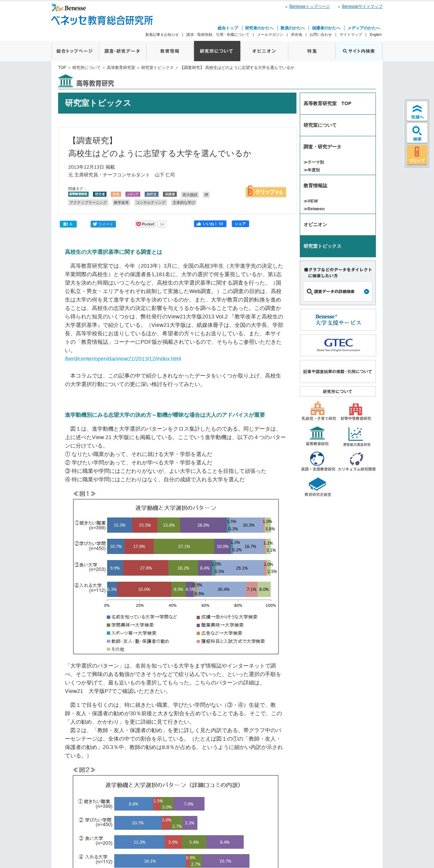The width and height of the screenshot is (434, 868).
Task: Click the floating orange クリップ button
Action: (417, 155)
